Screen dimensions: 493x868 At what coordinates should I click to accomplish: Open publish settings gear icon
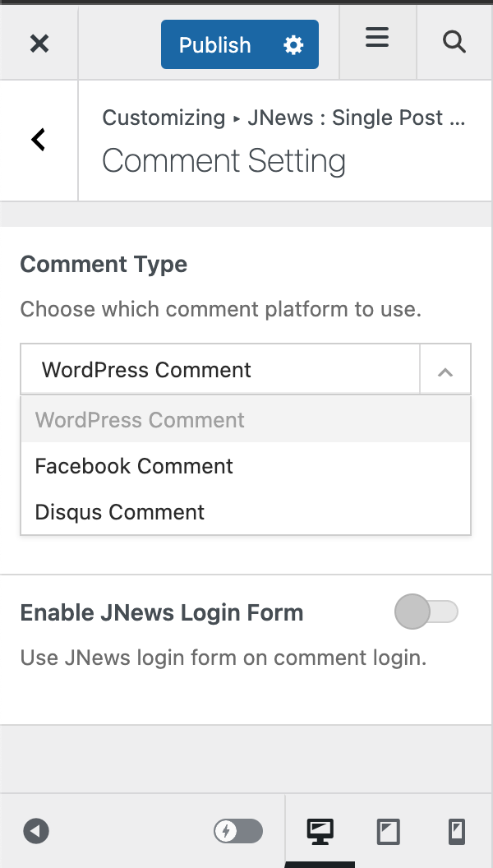tap(293, 45)
